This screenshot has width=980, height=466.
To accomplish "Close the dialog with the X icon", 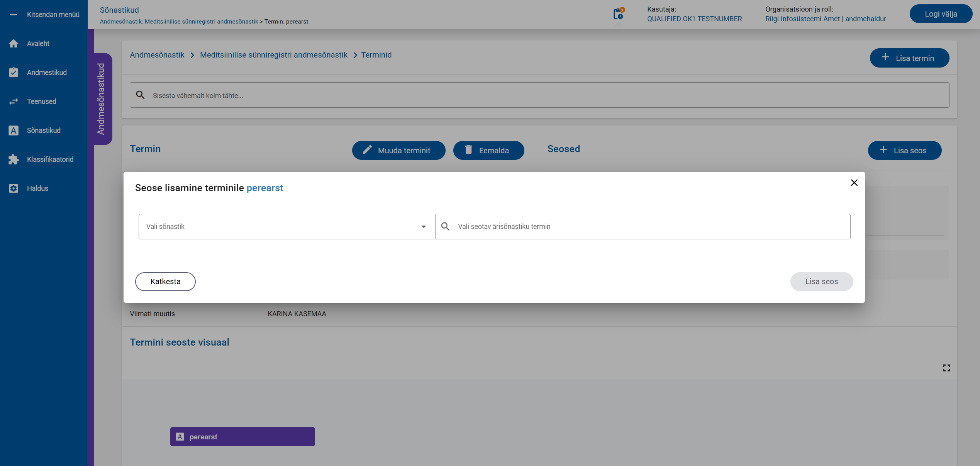I will click(x=854, y=183).
